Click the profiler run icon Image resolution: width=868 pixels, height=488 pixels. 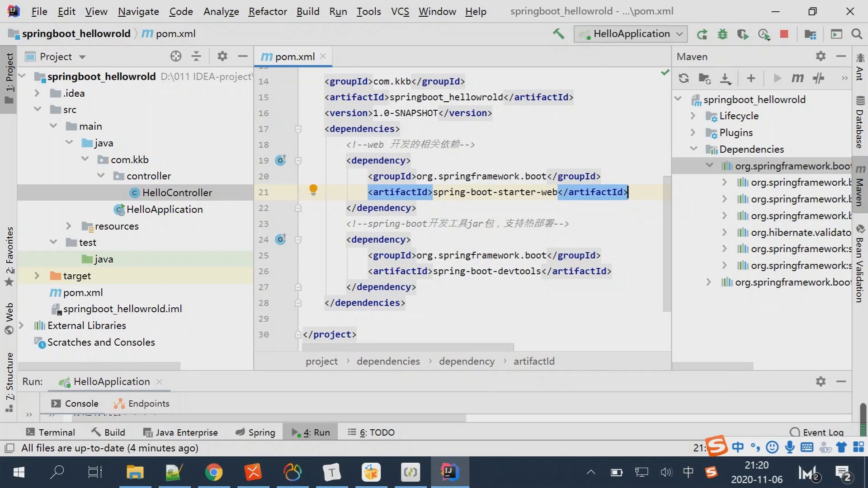764,34
